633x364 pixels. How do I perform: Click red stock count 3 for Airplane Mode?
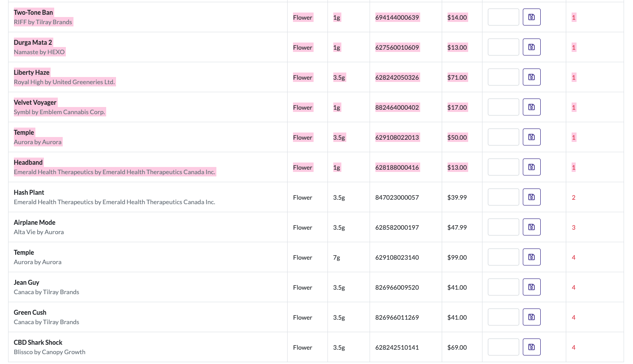click(574, 227)
